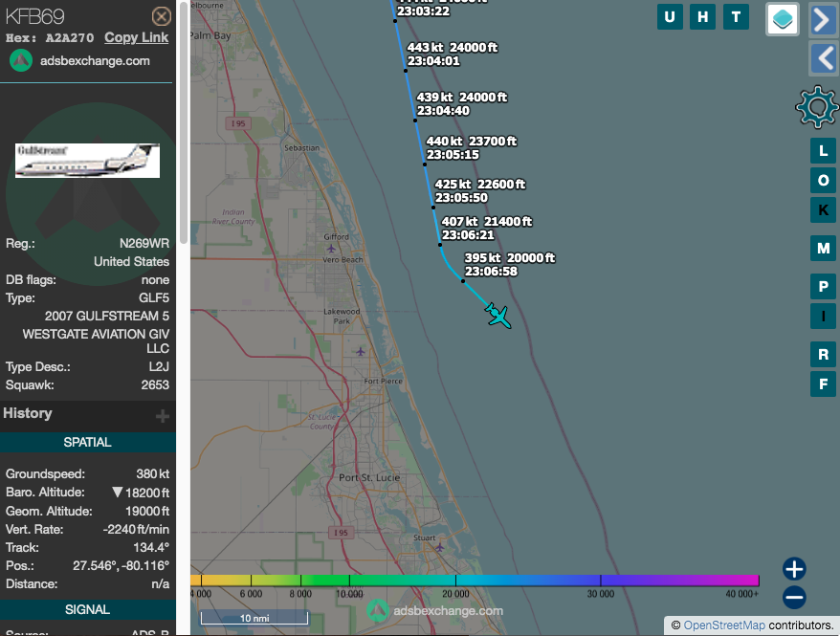840x636 pixels.
Task: Click the baro altitude value 18200 ft
Action: click(x=146, y=493)
